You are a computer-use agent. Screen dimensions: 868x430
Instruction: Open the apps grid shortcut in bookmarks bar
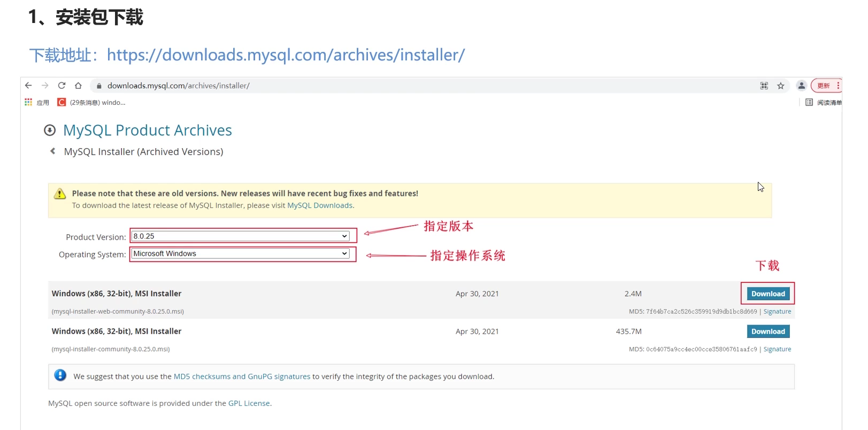pos(28,102)
